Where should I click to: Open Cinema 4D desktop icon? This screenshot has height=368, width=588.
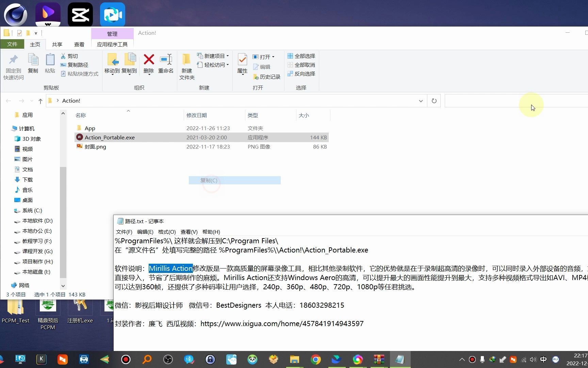click(16, 15)
